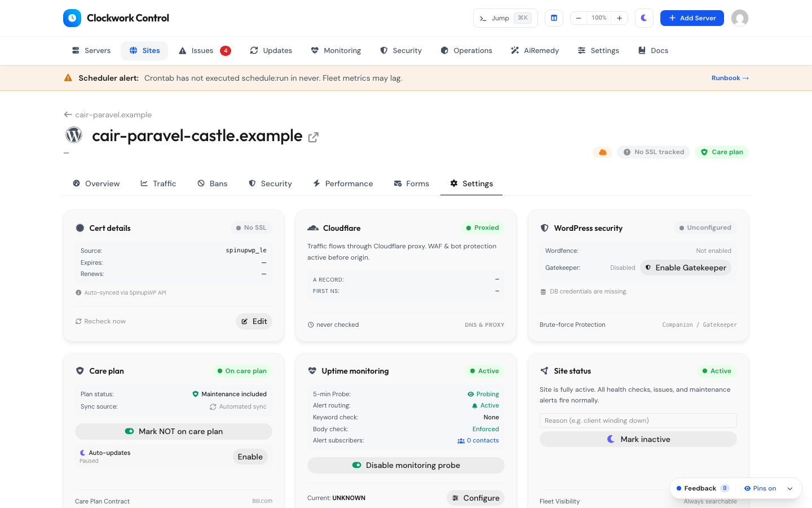
Task: Open the AiRemedy nav item
Action: 535,51
